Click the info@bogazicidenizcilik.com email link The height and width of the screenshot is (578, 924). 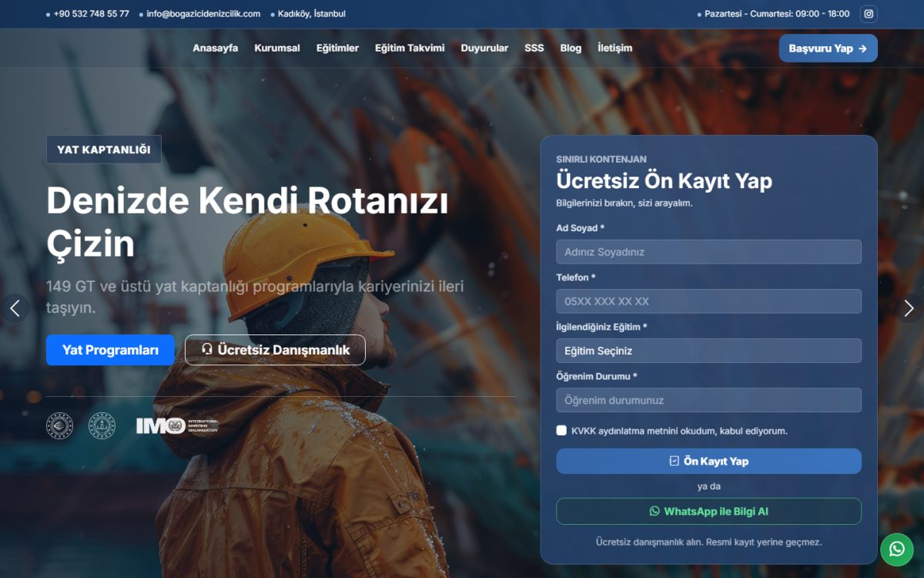coord(203,14)
